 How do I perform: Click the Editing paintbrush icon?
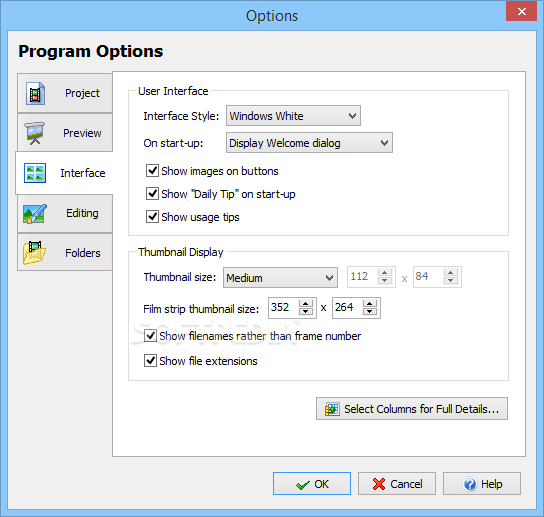coord(35,213)
